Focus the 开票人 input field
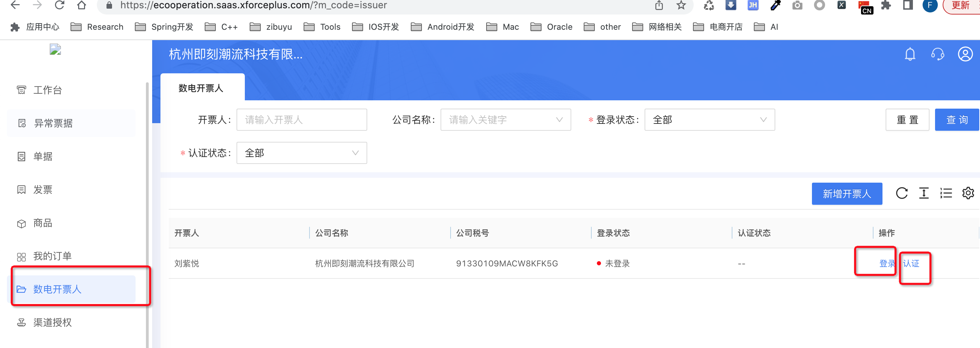This screenshot has width=980, height=348. (301, 120)
